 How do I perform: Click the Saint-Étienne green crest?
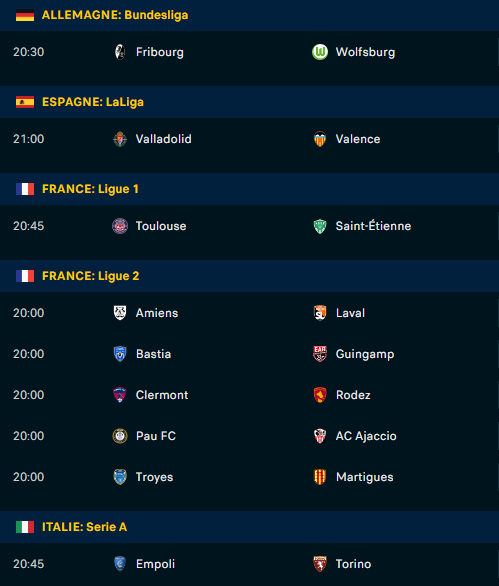click(320, 226)
